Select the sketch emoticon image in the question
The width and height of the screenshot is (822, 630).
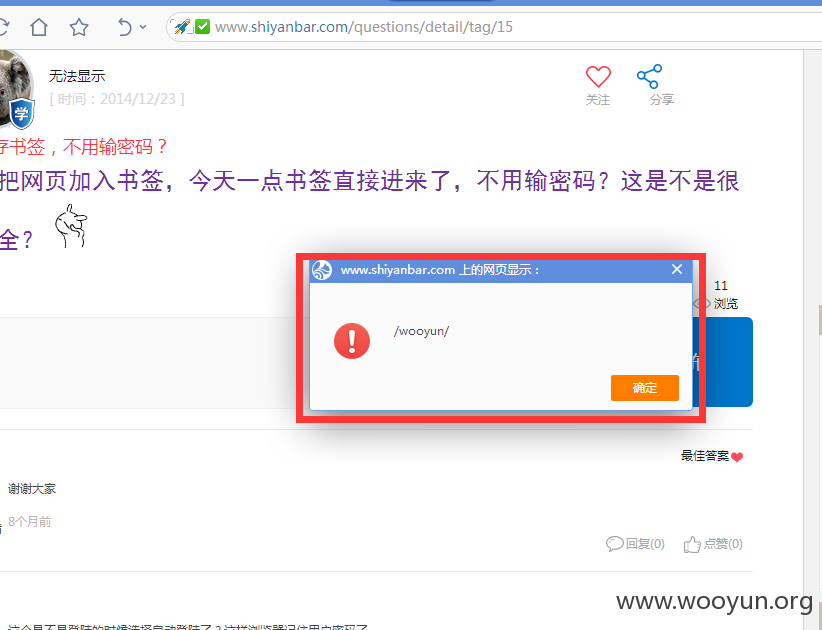click(71, 226)
